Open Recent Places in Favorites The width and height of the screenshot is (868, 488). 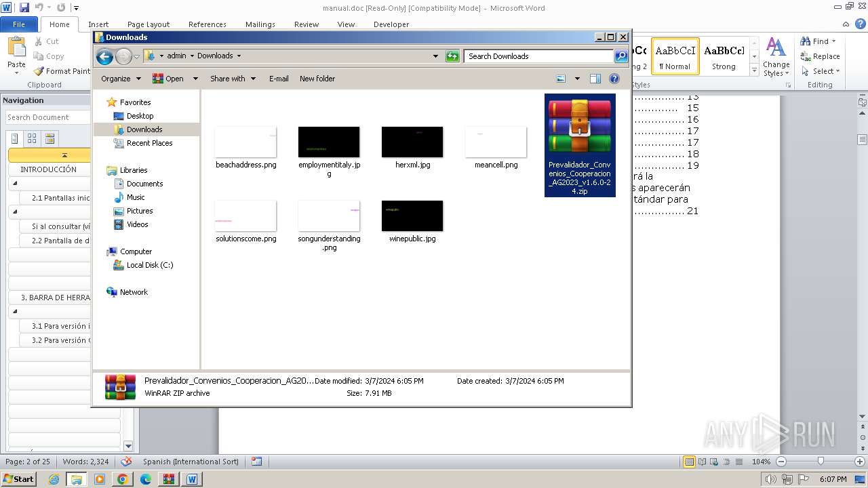(x=149, y=143)
